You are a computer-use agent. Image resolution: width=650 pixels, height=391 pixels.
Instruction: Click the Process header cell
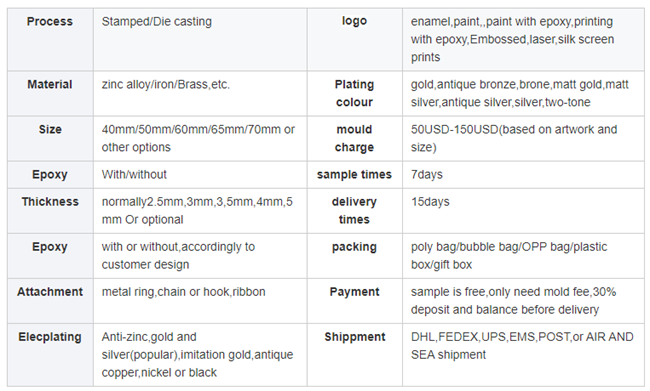(x=50, y=39)
